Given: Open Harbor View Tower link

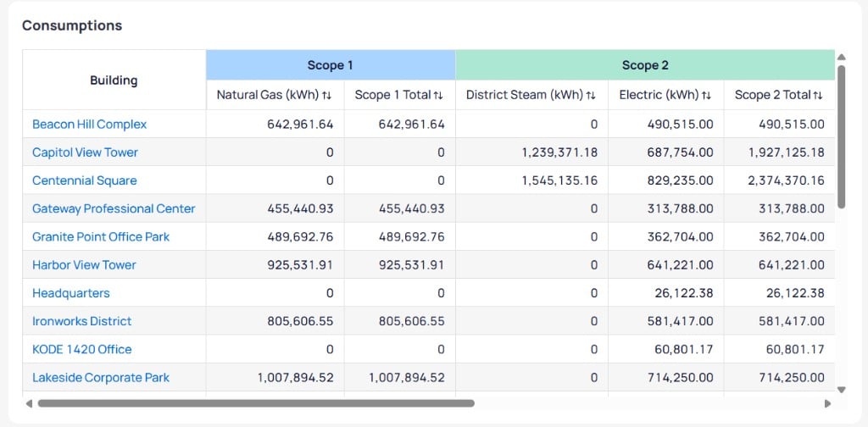Looking at the screenshot, I should (x=84, y=265).
